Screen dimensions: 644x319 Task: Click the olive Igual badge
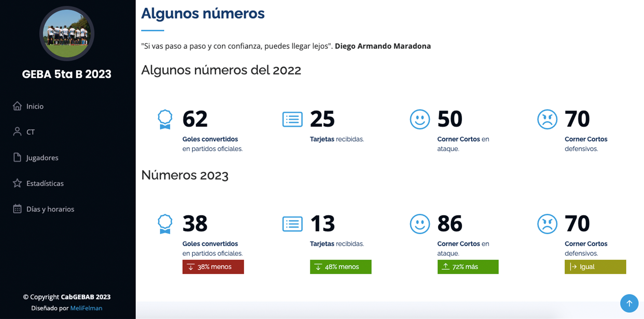pos(595,267)
